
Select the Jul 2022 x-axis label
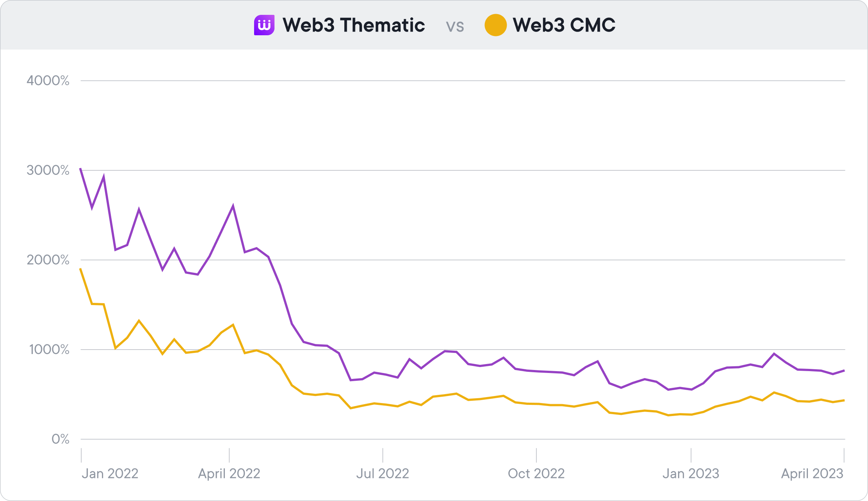pyautogui.click(x=382, y=474)
